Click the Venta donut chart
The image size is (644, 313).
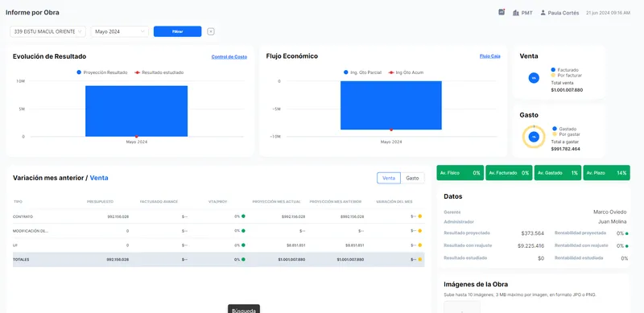(x=534, y=77)
